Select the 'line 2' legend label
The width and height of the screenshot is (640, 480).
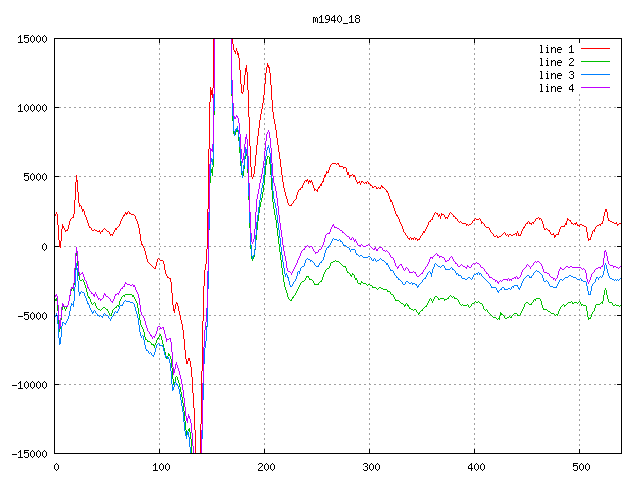pos(556,62)
